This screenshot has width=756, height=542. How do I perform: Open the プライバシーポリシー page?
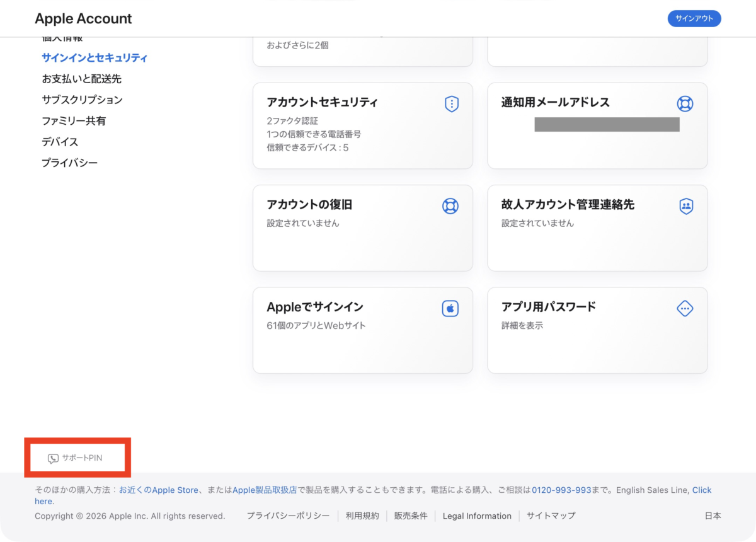pyautogui.click(x=289, y=516)
